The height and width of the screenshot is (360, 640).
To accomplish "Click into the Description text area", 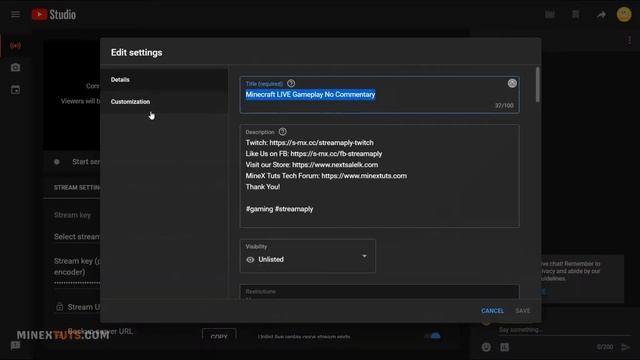I will (x=380, y=176).
